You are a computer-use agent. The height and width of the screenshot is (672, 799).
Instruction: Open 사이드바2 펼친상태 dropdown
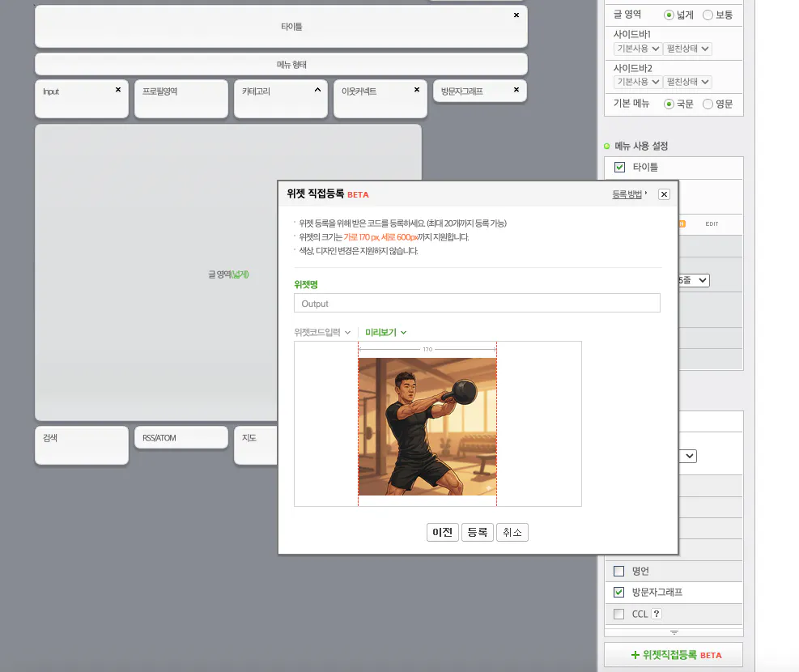(687, 82)
